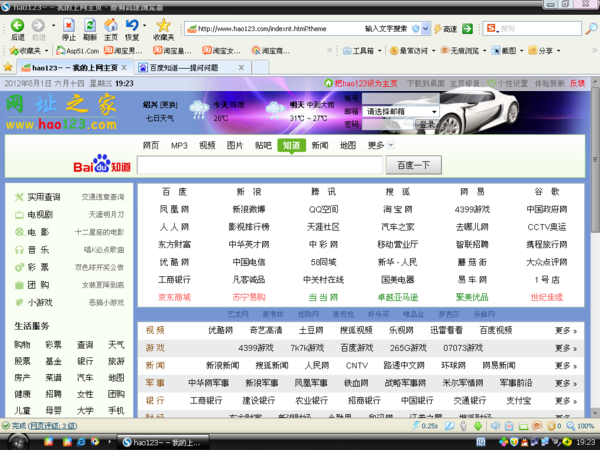Click the 帐号 account input field

pyautogui.click(x=400, y=98)
